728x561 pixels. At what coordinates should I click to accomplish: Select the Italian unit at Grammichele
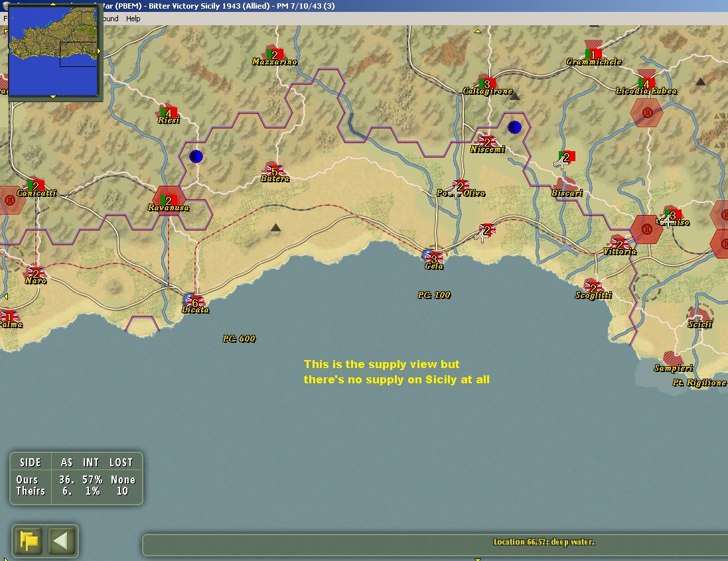point(593,54)
